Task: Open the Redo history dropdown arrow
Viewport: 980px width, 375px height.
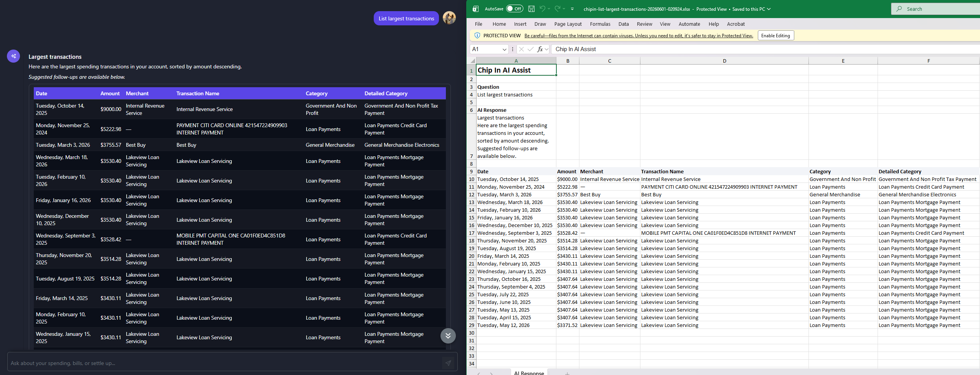Action: point(564,9)
